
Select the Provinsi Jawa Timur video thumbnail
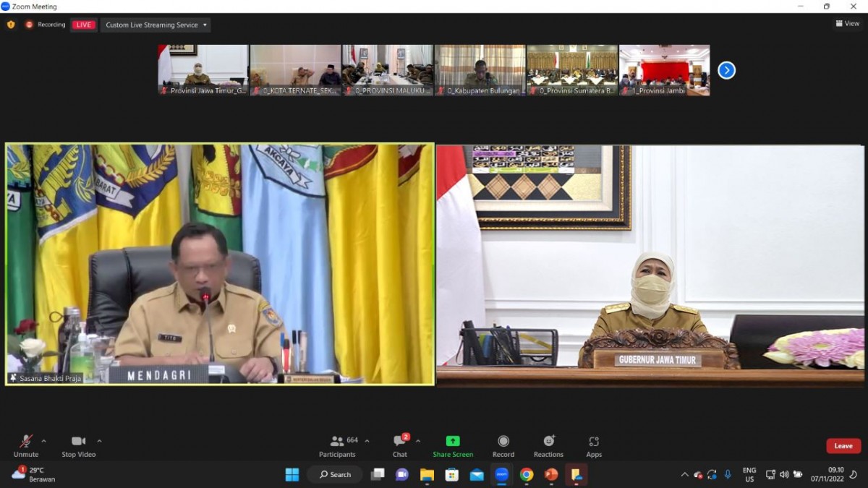(x=202, y=70)
